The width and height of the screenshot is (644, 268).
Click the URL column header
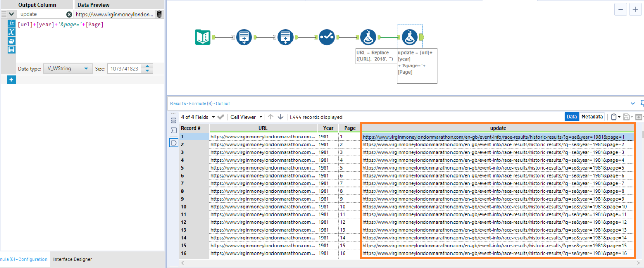[263, 128]
